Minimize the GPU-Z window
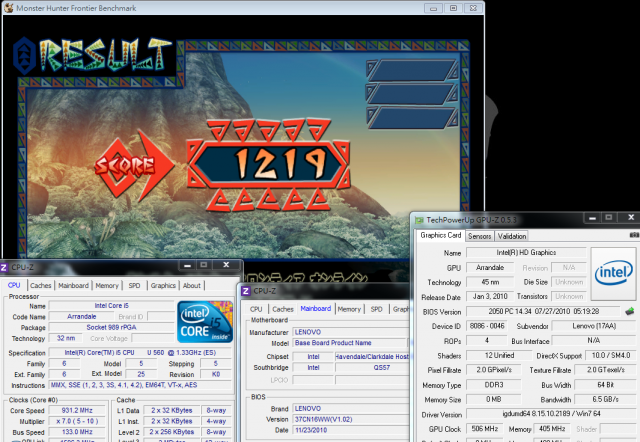 click(x=592, y=218)
